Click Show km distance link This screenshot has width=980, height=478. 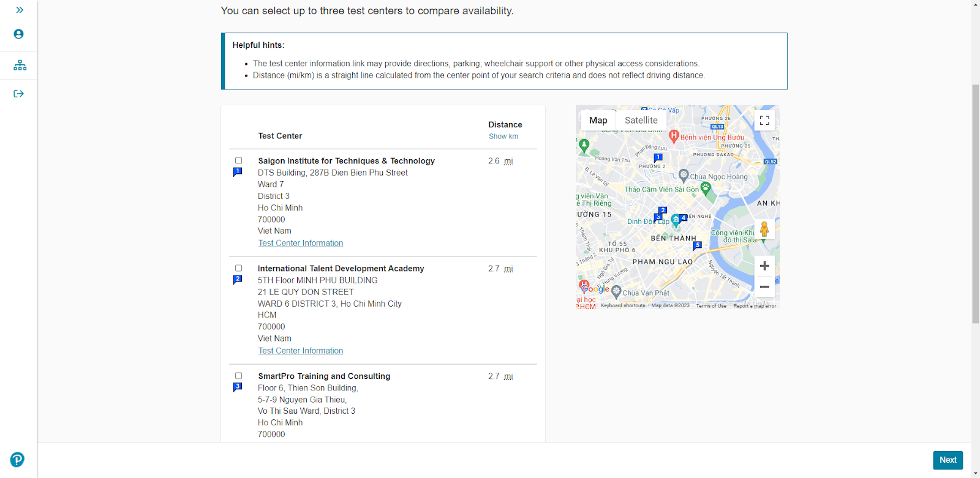pyautogui.click(x=503, y=136)
